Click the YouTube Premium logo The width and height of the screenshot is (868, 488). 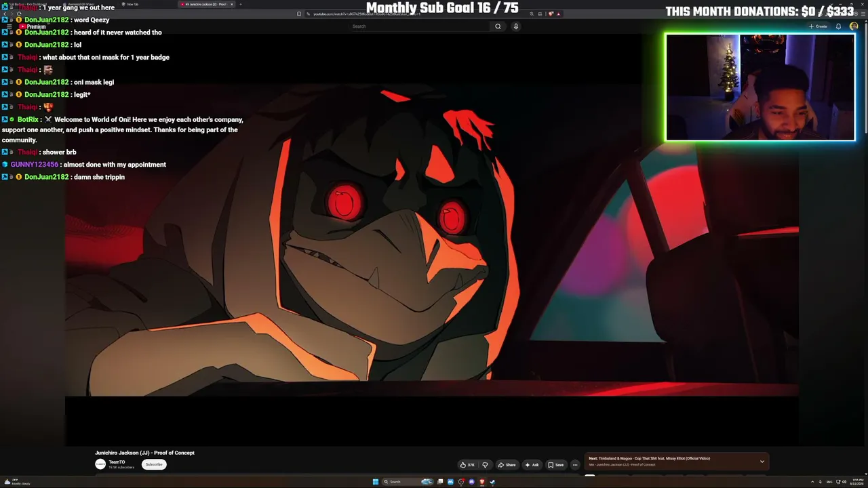point(33,26)
